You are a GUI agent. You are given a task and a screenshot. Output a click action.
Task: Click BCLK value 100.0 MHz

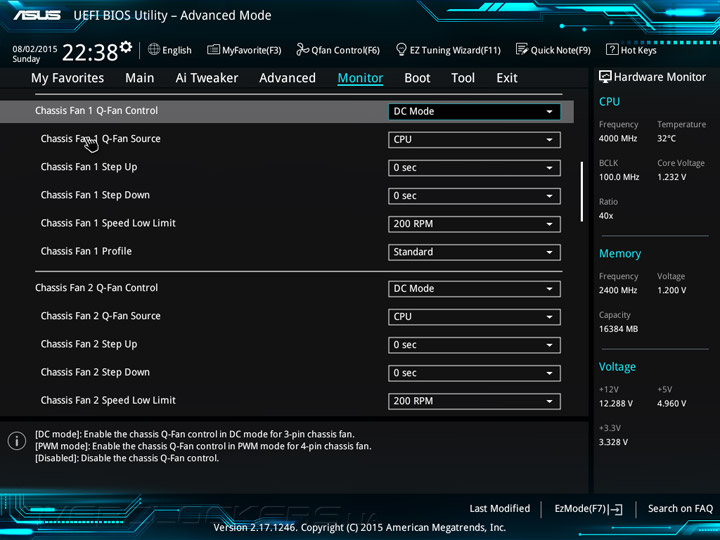(619, 177)
